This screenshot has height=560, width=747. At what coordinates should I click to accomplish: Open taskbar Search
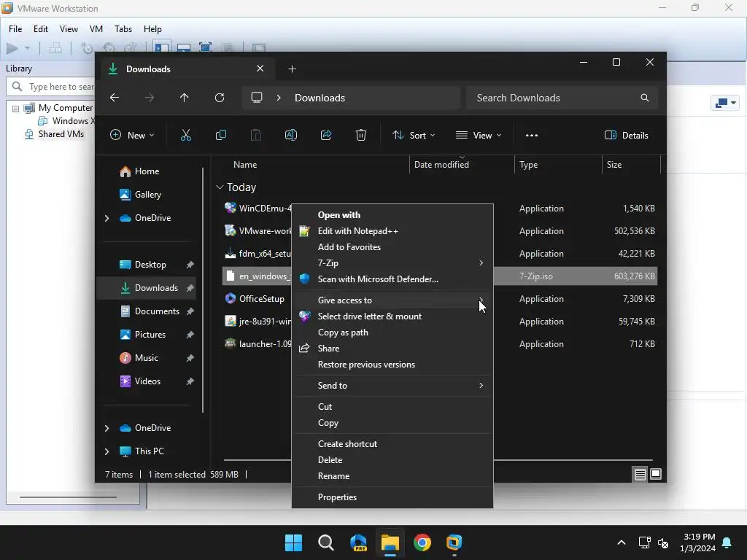(326, 542)
